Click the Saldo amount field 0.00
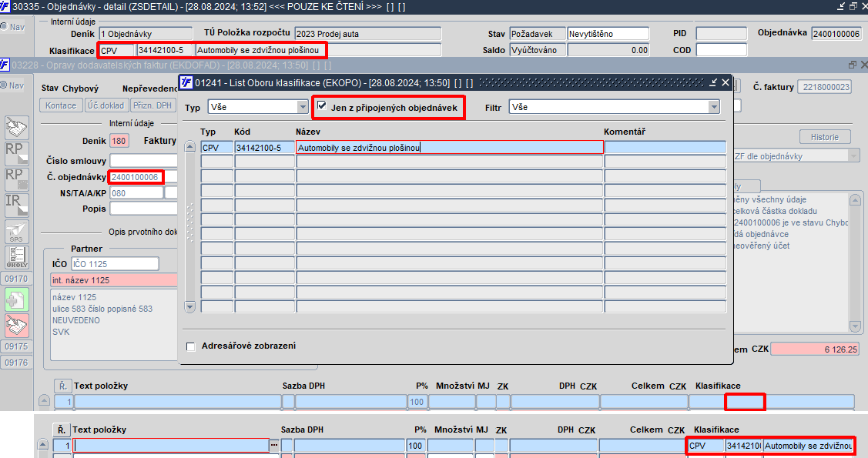The image size is (868, 458). [x=608, y=50]
